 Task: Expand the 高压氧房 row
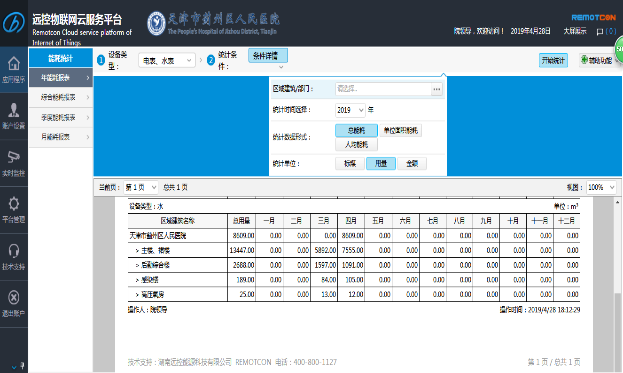point(137,295)
